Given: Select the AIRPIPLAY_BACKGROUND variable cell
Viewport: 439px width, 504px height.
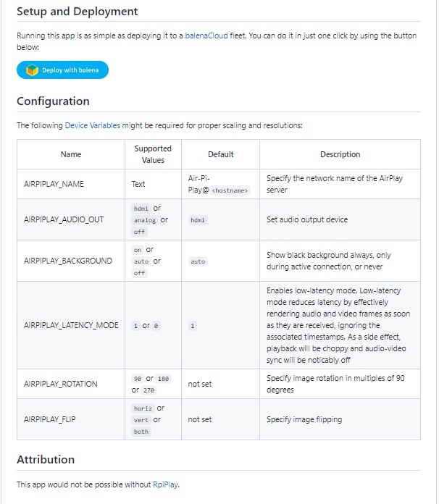Looking at the screenshot, I should coord(68,261).
